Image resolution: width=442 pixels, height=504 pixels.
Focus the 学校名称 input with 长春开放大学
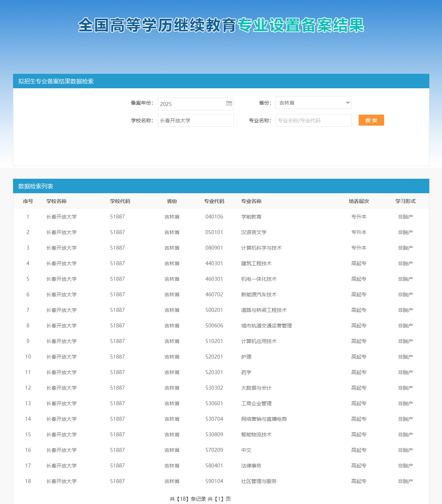196,120
